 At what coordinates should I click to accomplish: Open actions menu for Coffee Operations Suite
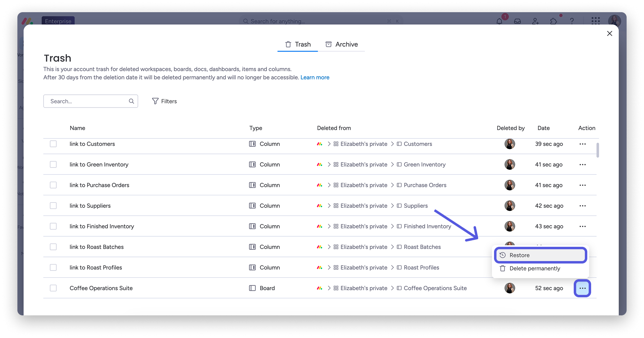tap(582, 288)
